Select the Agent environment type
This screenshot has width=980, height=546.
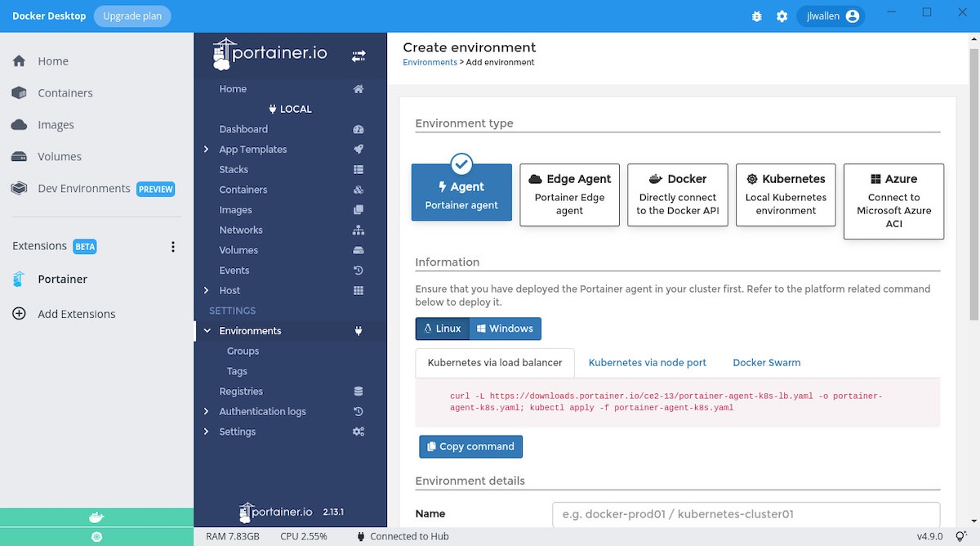[x=461, y=192]
